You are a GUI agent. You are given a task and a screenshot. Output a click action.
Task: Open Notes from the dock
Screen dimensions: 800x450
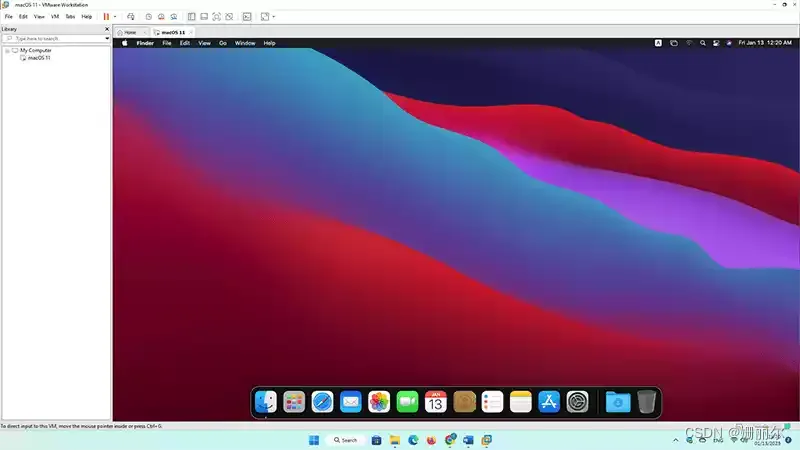[x=520, y=402]
